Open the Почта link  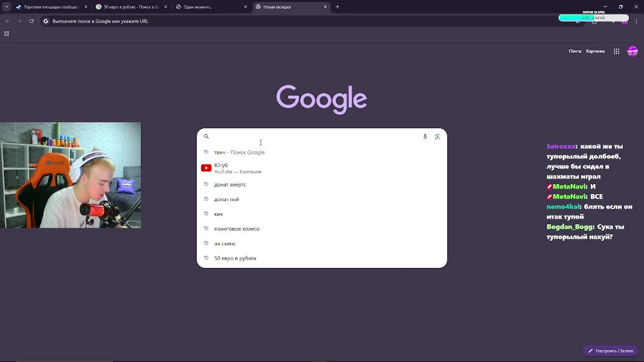[x=575, y=51]
